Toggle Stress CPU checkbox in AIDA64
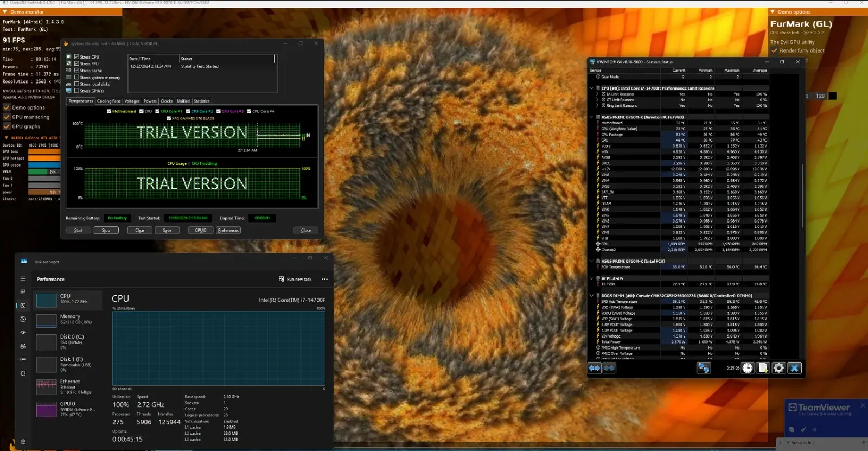 coord(76,56)
